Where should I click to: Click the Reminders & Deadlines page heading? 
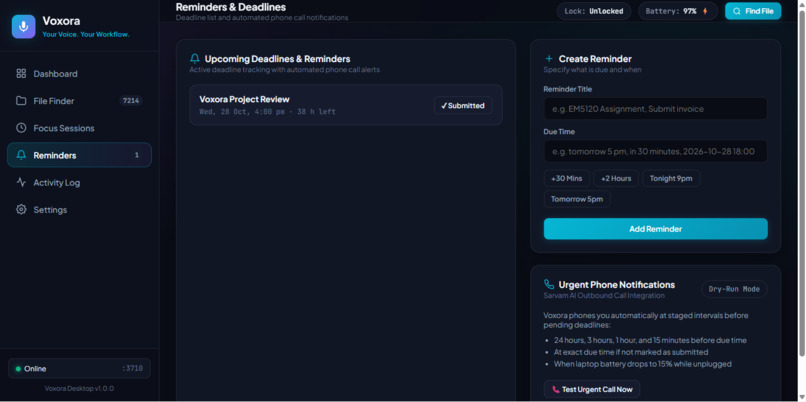(x=231, y=7)
